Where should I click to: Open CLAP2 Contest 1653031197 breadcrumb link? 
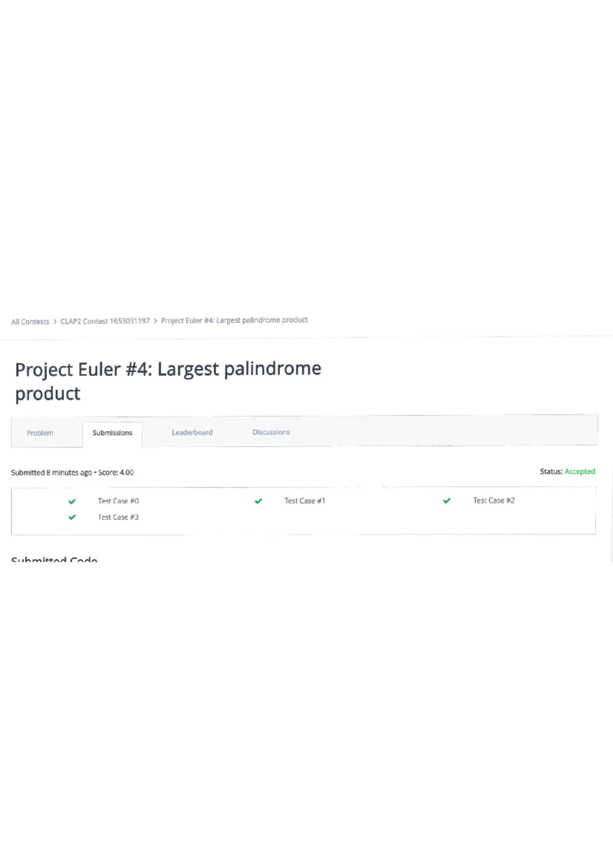pos(105,321)
